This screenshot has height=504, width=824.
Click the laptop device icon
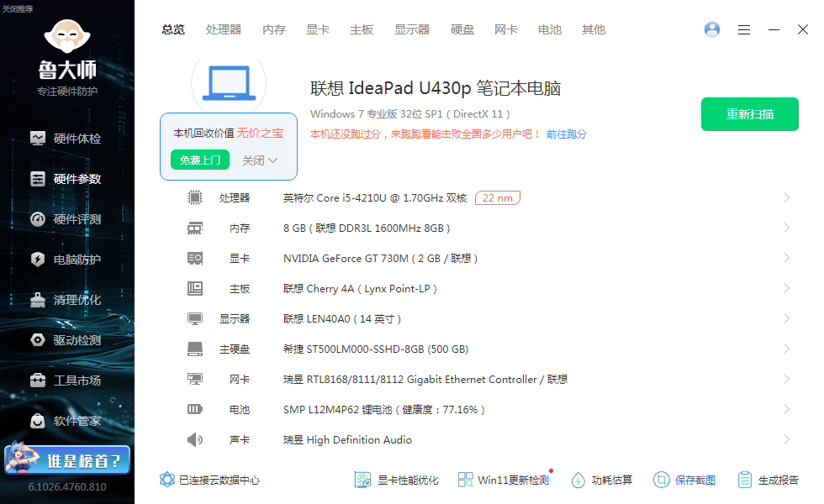pos(229,83)
